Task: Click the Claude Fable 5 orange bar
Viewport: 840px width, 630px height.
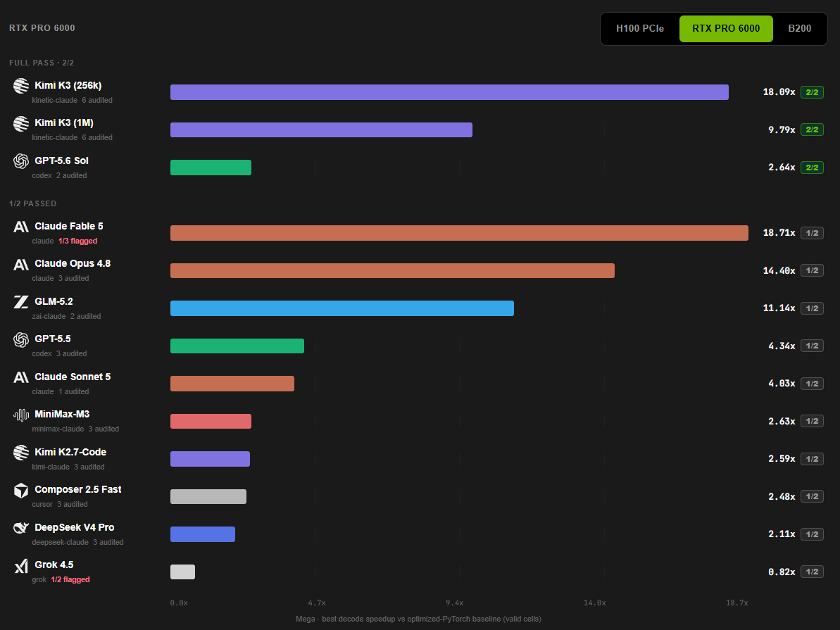Action: pos(459,233)
